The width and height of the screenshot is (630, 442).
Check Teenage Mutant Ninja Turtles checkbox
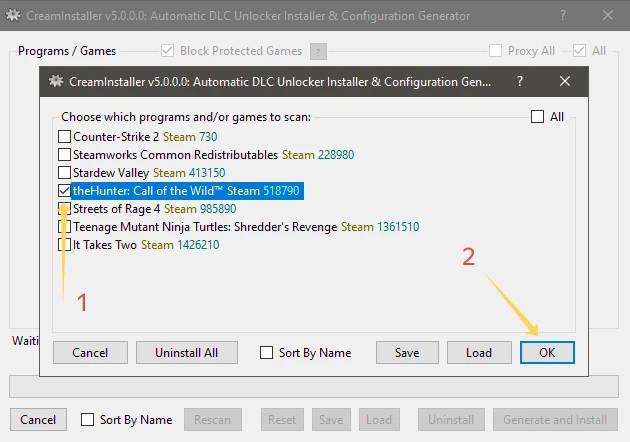[x=64, y=227]
